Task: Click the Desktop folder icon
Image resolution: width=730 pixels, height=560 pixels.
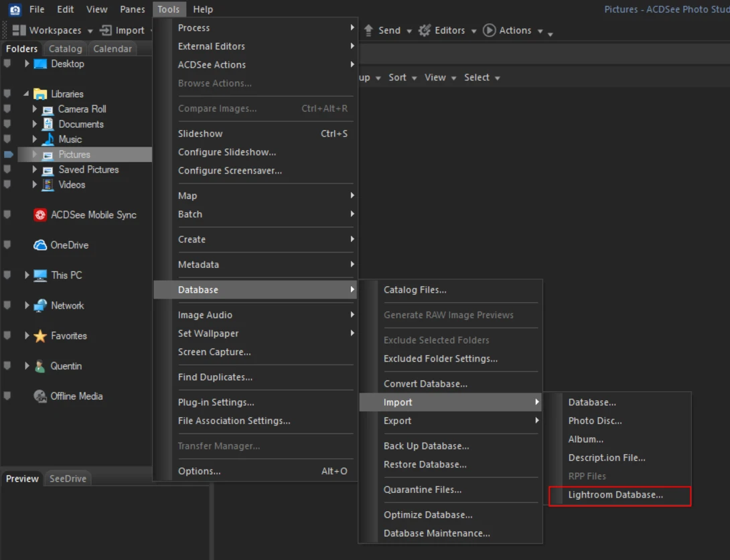Action: [x=40, y=64]
